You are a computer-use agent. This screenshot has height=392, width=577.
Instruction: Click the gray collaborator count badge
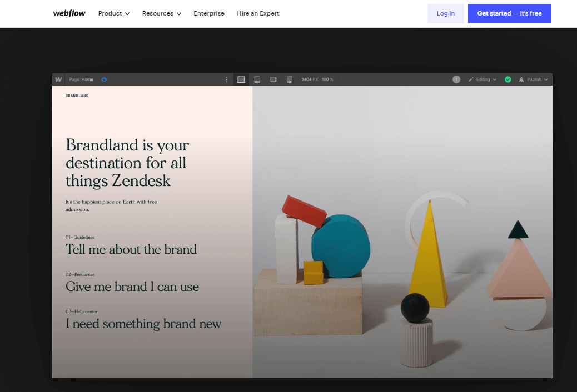coord(456,79)
